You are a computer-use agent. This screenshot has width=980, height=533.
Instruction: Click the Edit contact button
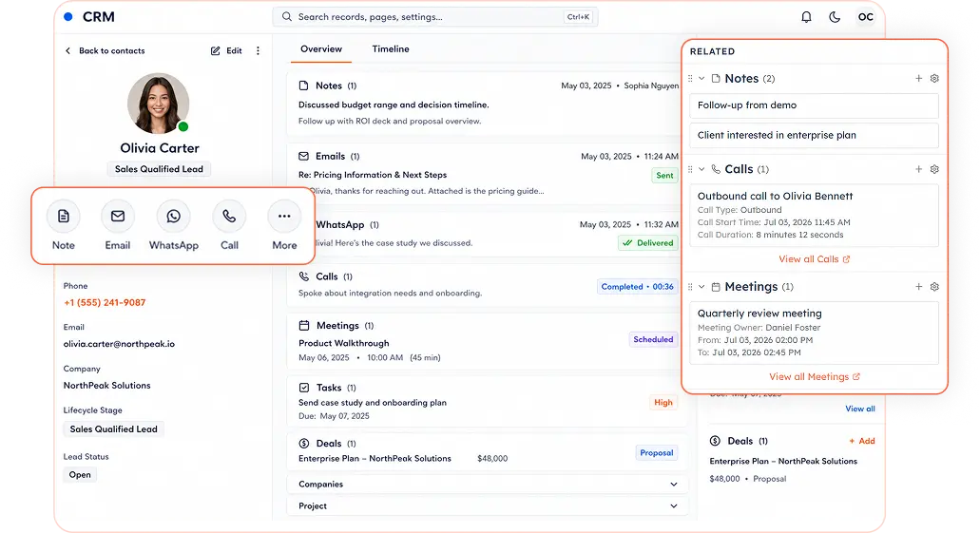tap(226, 50)
